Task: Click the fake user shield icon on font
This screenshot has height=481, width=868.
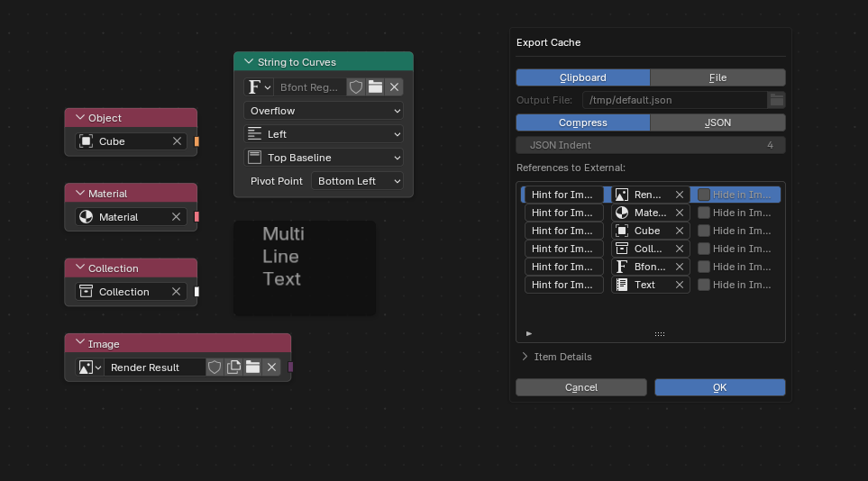Action: click(356, 87)
